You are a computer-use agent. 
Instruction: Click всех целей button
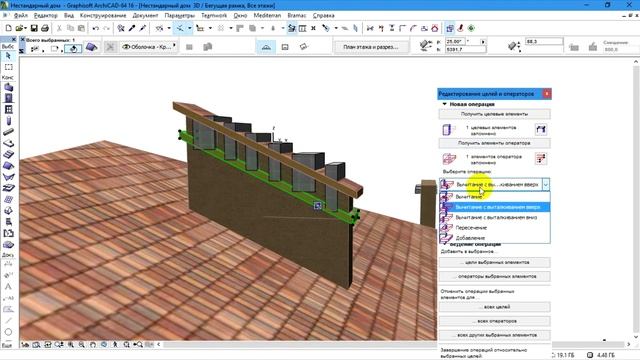click(x=494, y=307)
